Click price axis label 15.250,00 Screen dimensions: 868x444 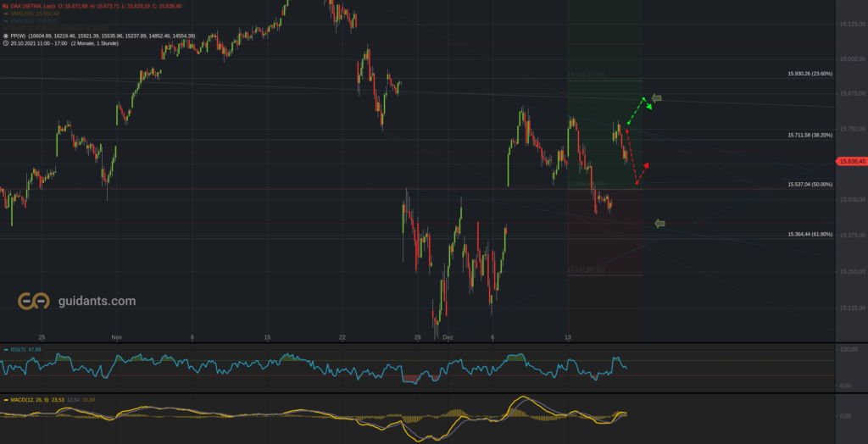tap(853, 272)
